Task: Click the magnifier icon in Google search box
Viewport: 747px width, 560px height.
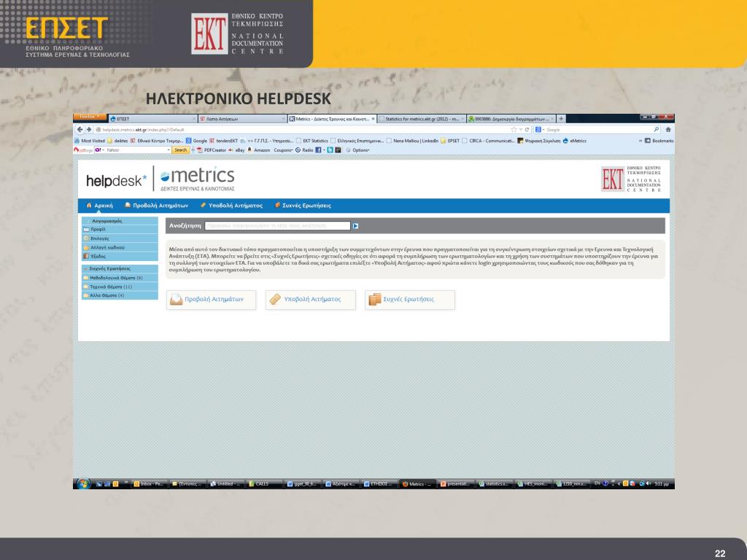Action: point(657,130)
